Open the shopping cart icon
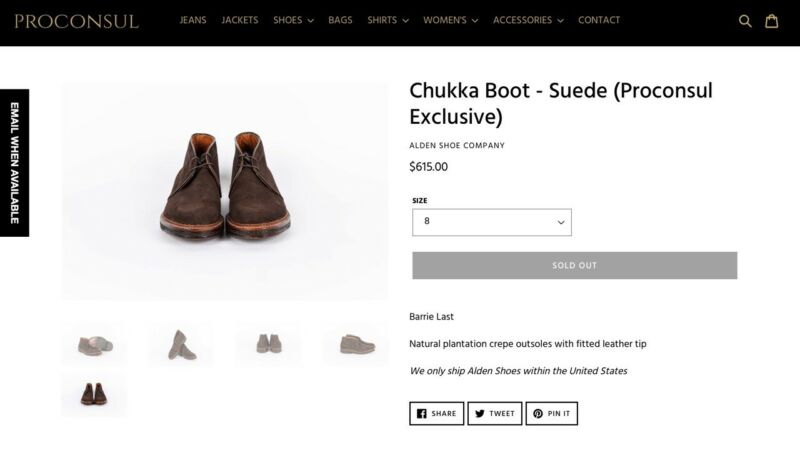This screenshot has width=800, height=458. pyautogui.click(x=772, y=20)
